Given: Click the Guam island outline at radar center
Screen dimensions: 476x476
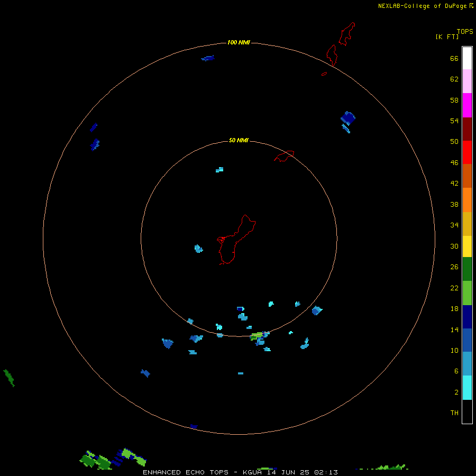Looking at the screenshot, I should [236, 240].
